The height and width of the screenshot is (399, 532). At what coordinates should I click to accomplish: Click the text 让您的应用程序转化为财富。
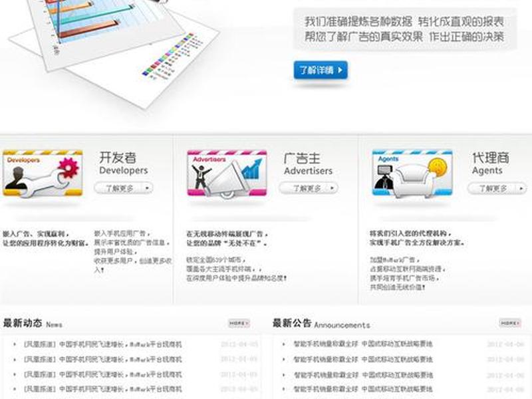click(x=46, y=243)
